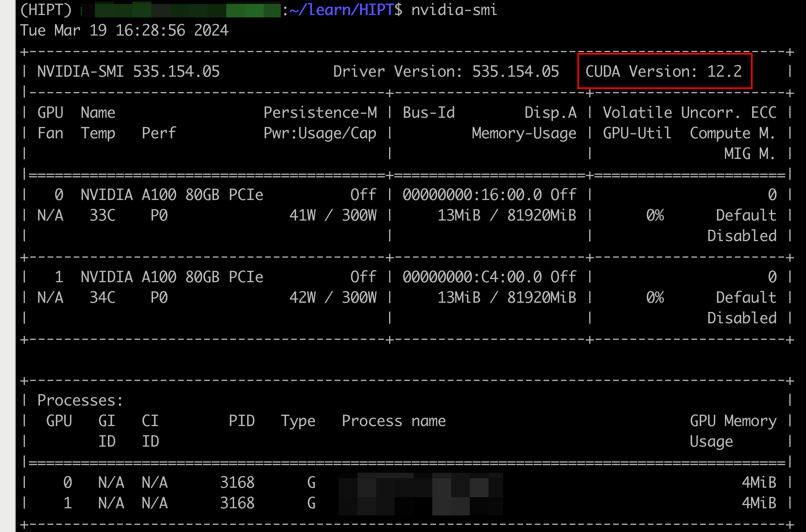The height and width of the screenshot is (532, 806).
Task: Click the (HIPT) environment prefix
Action: (46, 9)
